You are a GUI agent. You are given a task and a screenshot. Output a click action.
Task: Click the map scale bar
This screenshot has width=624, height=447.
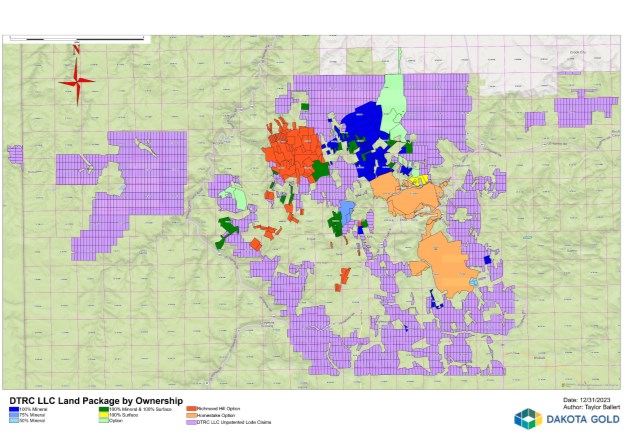(76, 39)
